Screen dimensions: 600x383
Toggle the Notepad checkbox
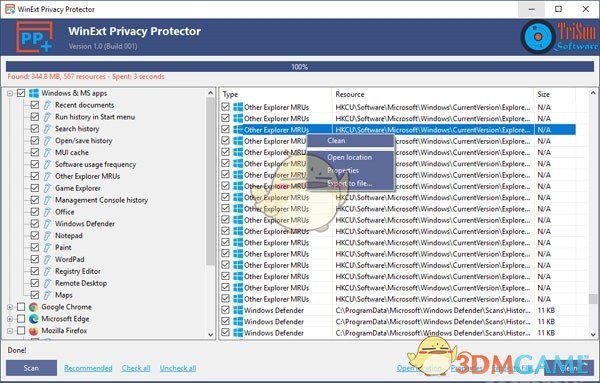(x=35, y=235)
